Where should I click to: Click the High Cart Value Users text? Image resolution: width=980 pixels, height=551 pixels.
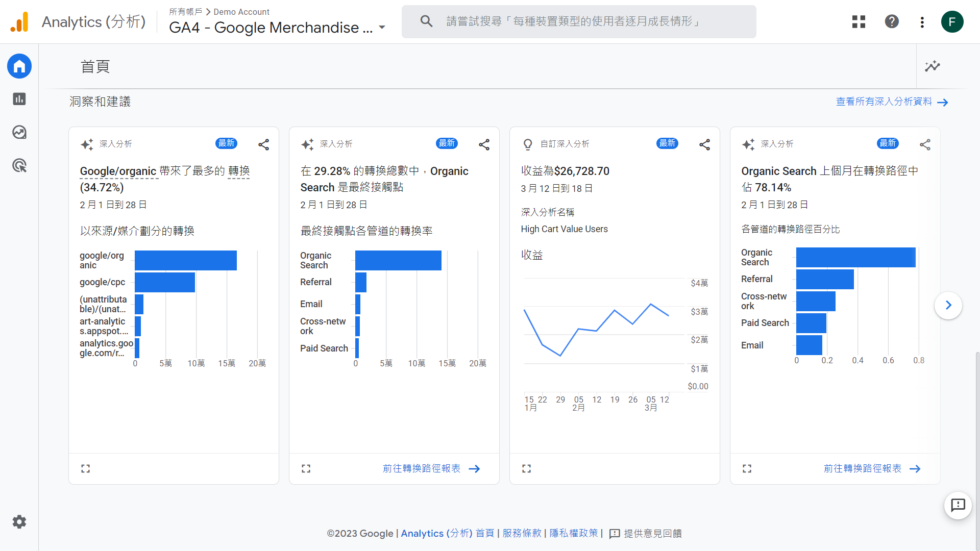[564, 229]
